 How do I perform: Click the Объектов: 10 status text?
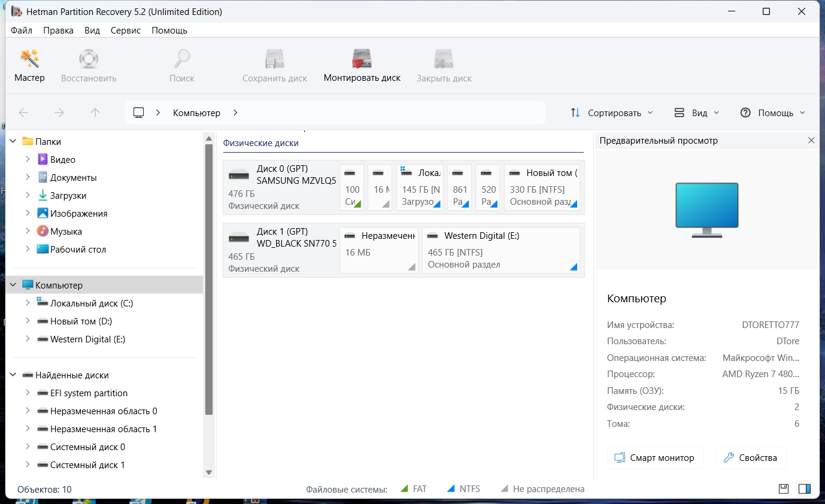click(44, 489)
